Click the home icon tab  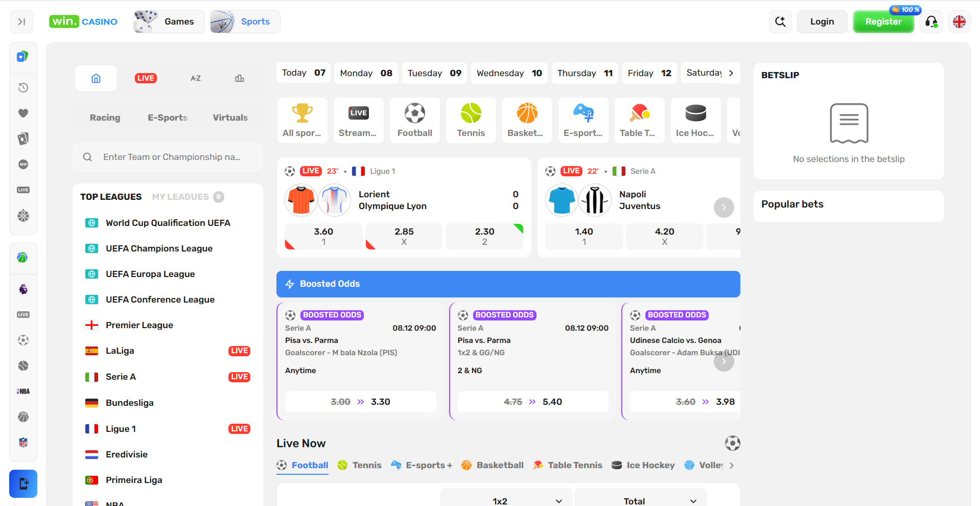[96, 78]
